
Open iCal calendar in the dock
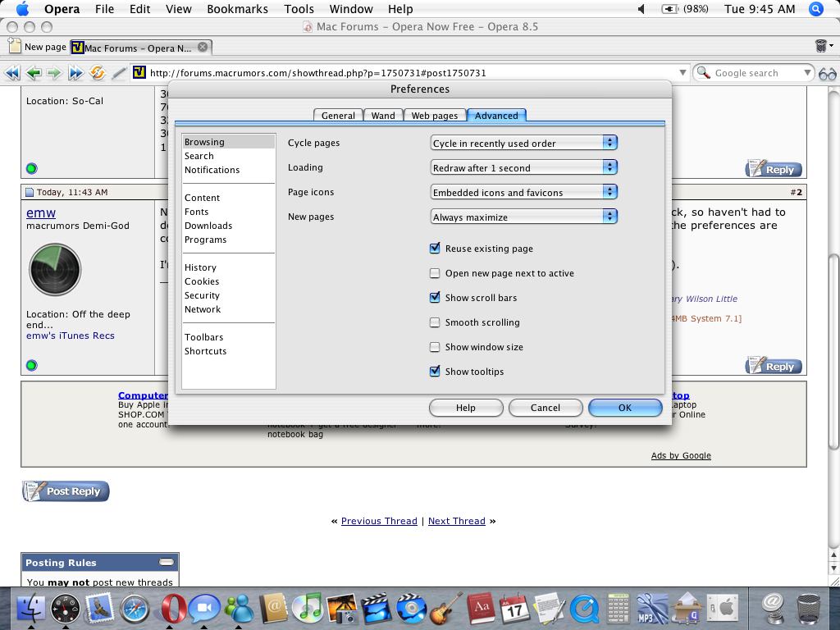(x=514, y=609)
